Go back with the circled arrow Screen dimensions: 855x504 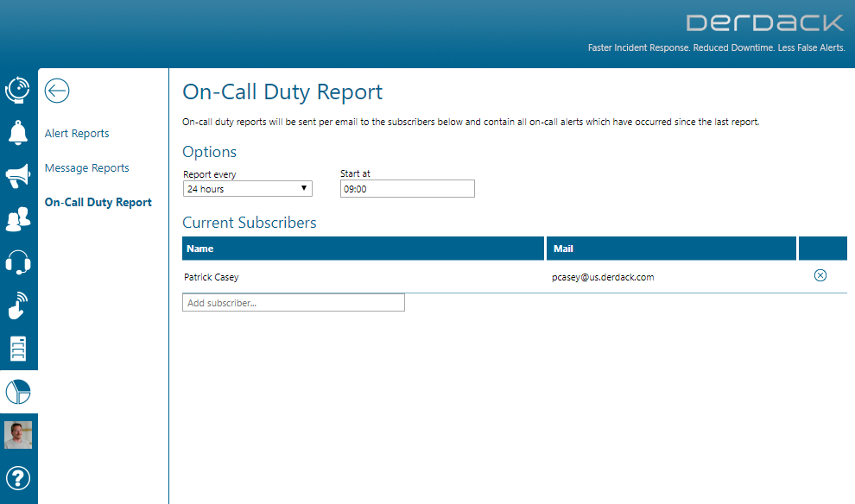point(57,91)
